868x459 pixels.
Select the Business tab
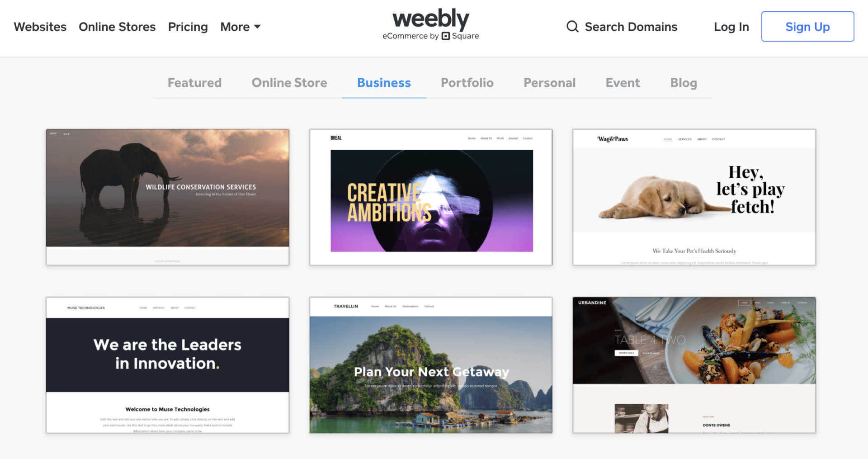pos(384,83)
